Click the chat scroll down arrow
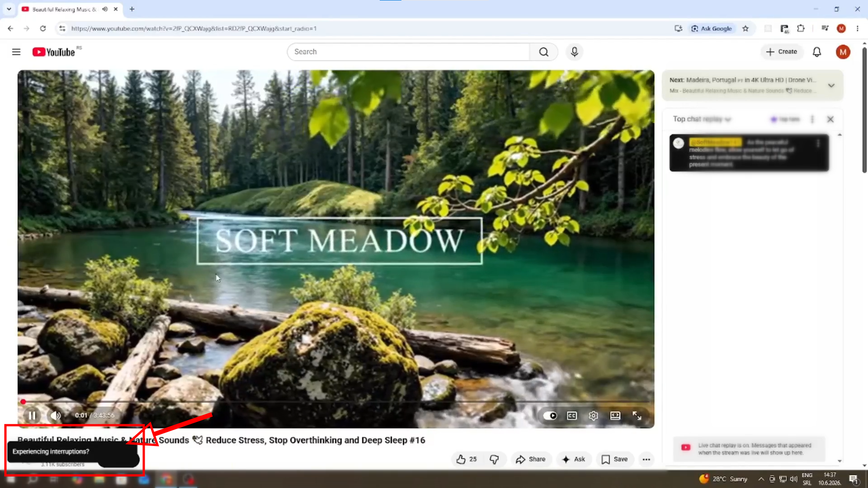Screen dimensions: 868x488 [x=840, y=461]
